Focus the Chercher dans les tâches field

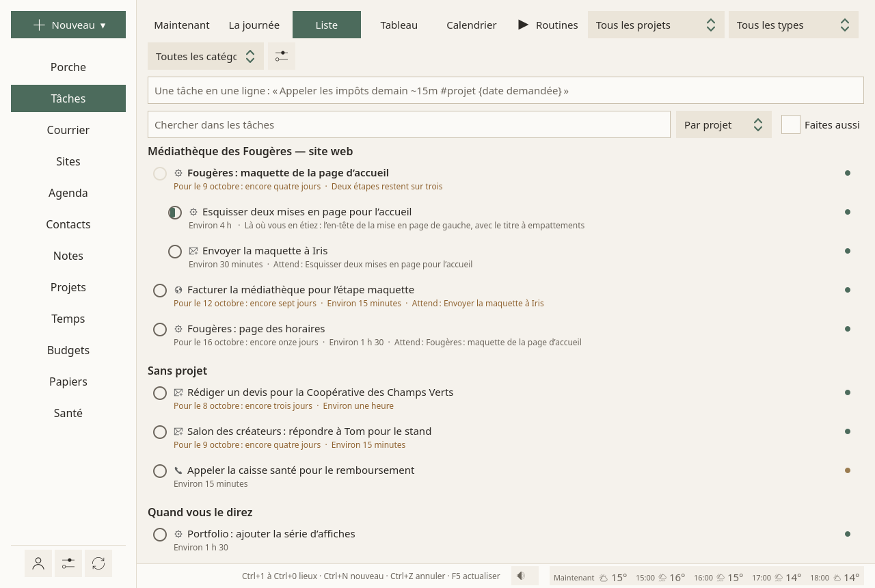409,124
